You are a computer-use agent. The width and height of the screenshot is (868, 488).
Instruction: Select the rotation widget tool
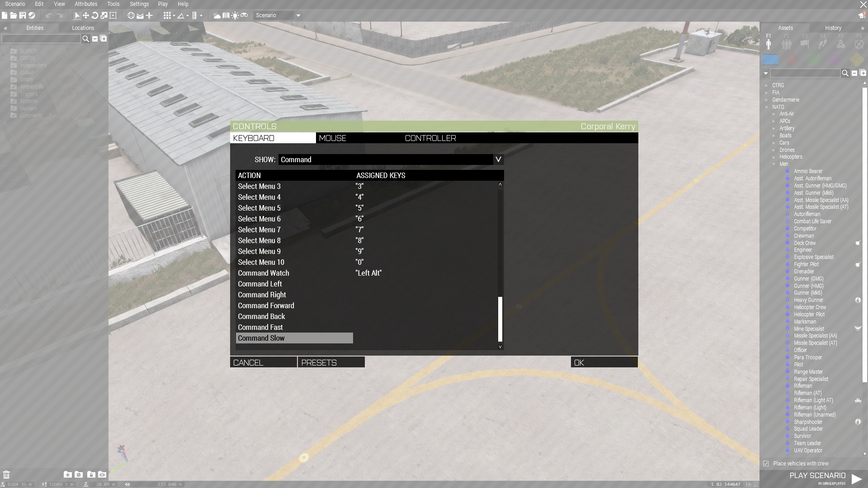(95, 15)
